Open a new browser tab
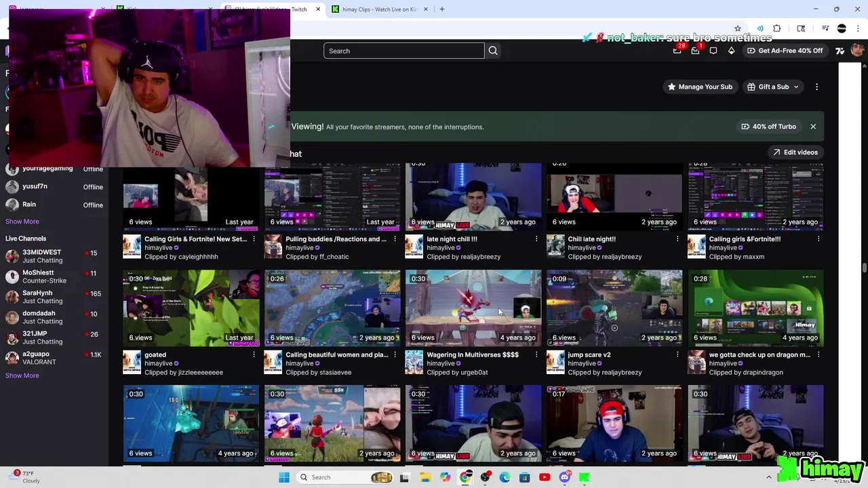Screen dimensions: 868x488 click(x=442, y=9)
